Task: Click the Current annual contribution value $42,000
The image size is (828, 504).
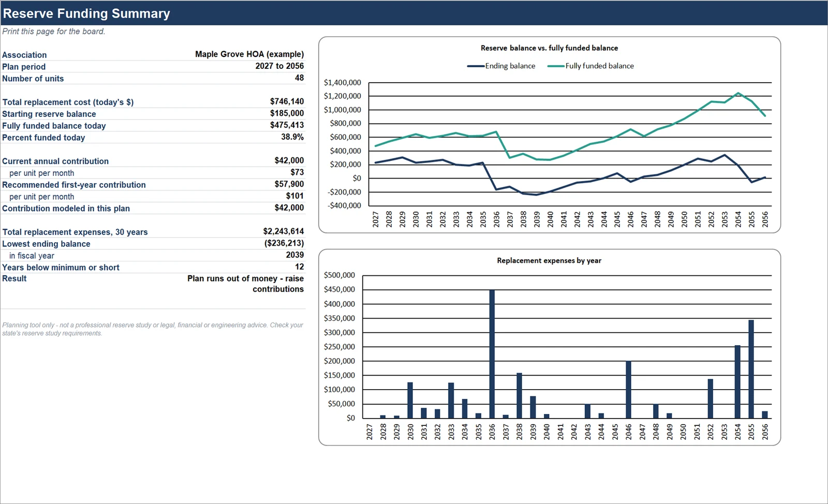Action: [x=289, y=160]
